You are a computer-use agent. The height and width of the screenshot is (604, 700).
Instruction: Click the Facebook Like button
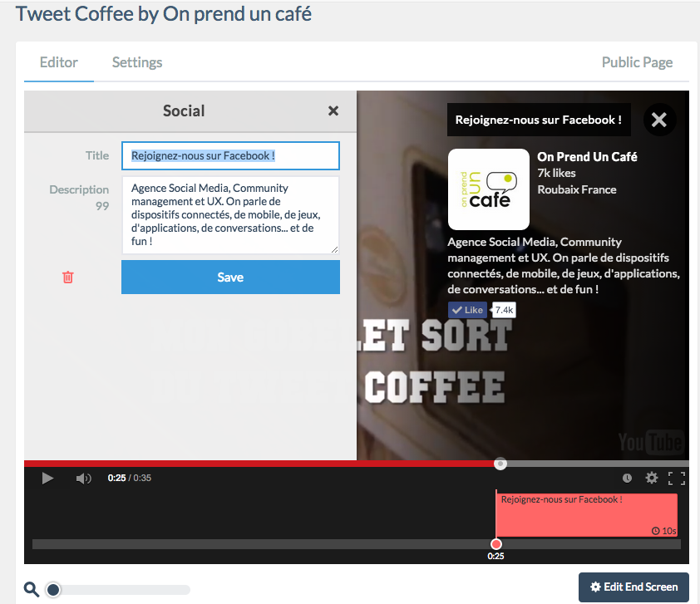point(468,310)
